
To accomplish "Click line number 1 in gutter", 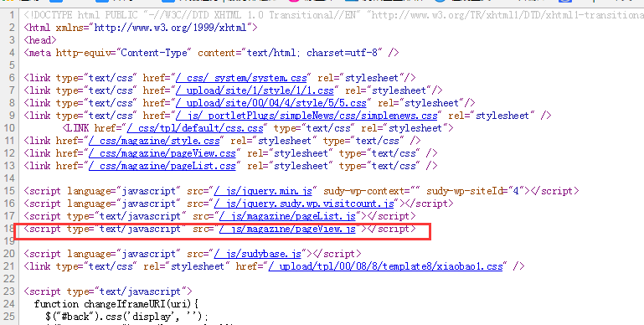I will point(12,15).
